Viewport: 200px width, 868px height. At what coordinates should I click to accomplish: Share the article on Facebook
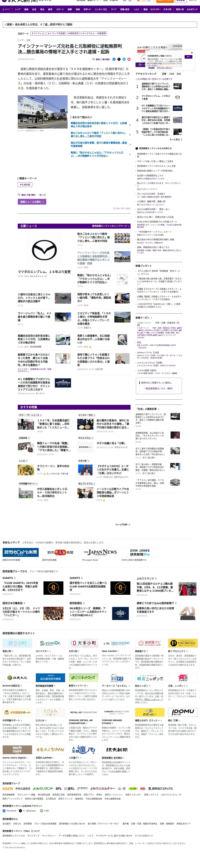coord(114,59)
